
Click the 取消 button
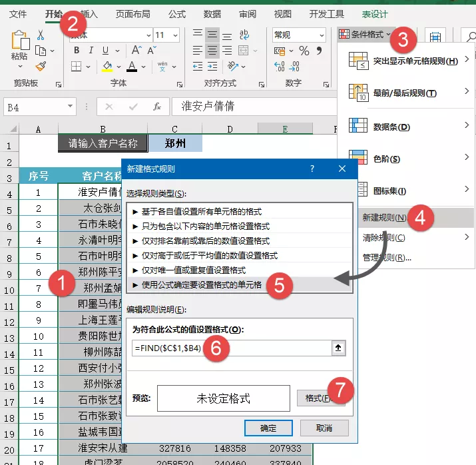click(324, 428)
